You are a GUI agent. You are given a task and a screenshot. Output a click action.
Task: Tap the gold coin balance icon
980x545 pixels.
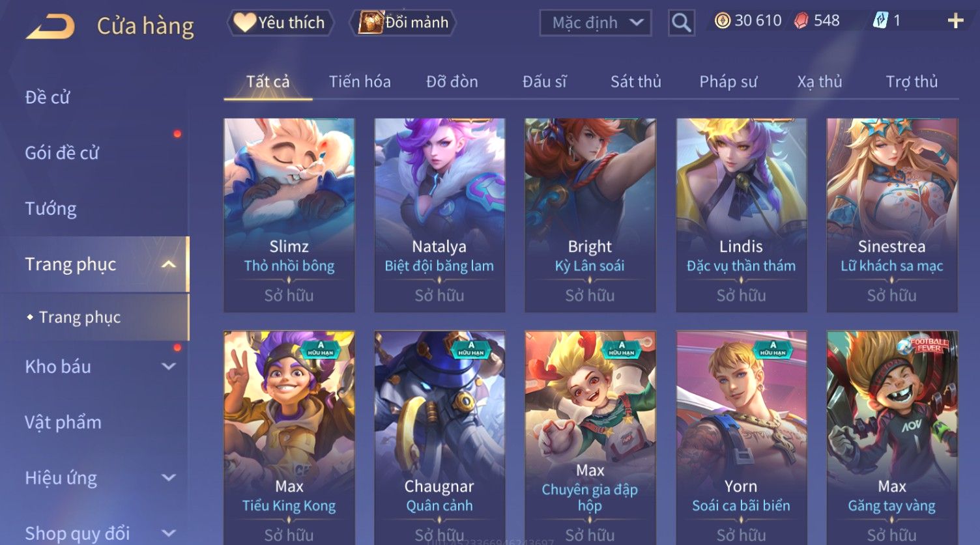(x=722, y=21)
